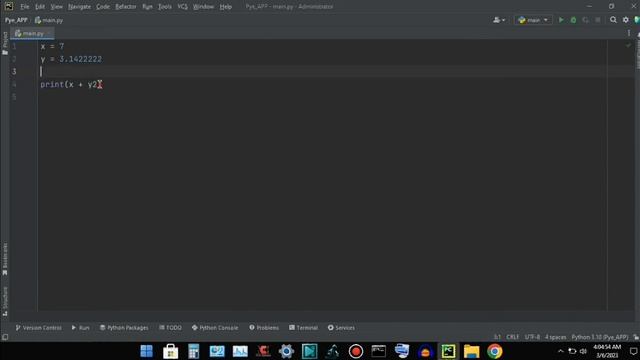This screenshot has width=640, height=360.
Task: Open notification center icon
Action: pyautogui.click(x=633, y=351)
